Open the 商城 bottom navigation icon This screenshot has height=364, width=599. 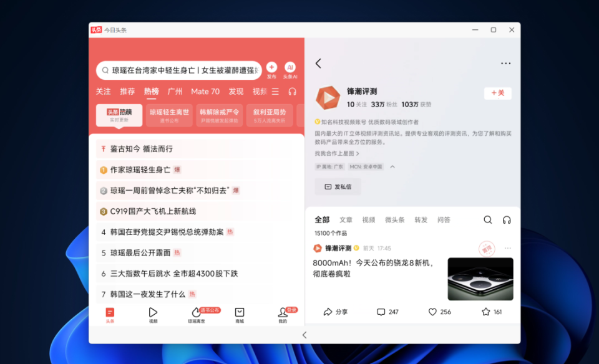click(240, 315)
